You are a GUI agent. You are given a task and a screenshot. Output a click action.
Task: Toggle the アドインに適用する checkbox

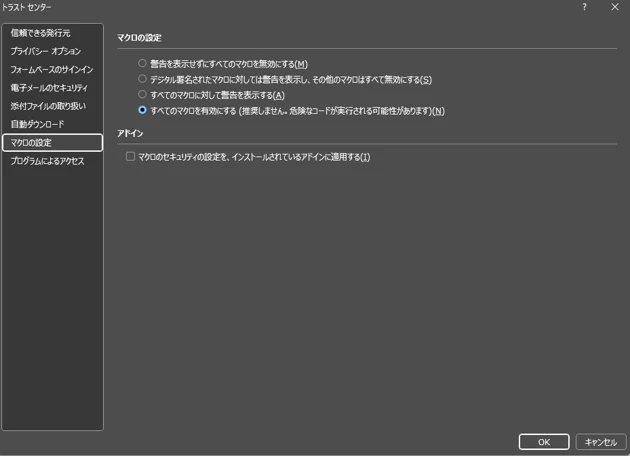130,156
